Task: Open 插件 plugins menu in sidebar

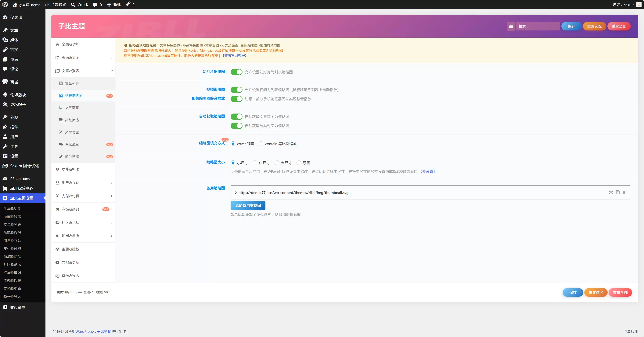Action: (23, 127)
